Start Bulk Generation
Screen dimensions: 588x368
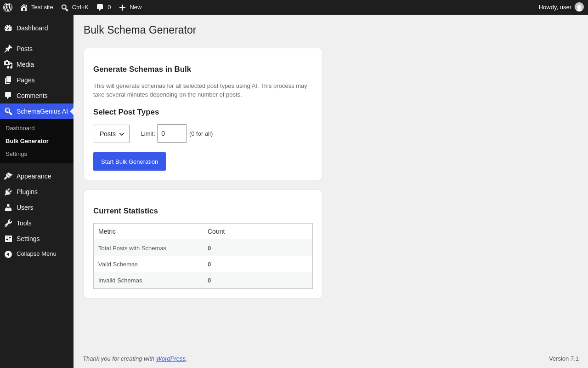click(130, 161)
